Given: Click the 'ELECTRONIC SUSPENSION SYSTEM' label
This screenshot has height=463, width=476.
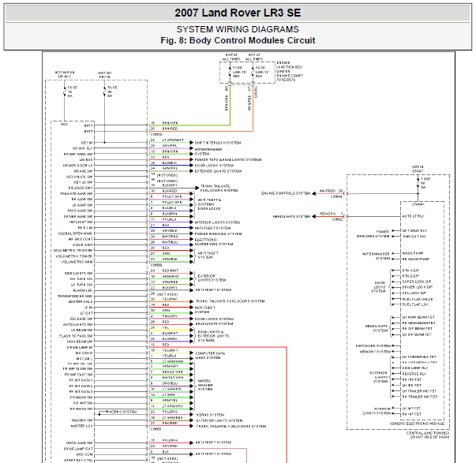Looking at the screenshot, I should pyautogui.click(x=214, y=242).
